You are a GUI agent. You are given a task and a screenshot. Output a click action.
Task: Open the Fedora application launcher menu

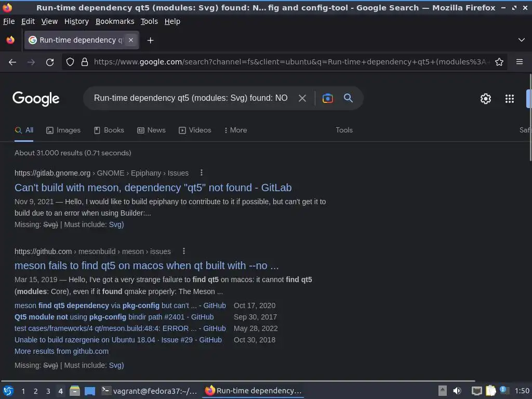(8, 391)
